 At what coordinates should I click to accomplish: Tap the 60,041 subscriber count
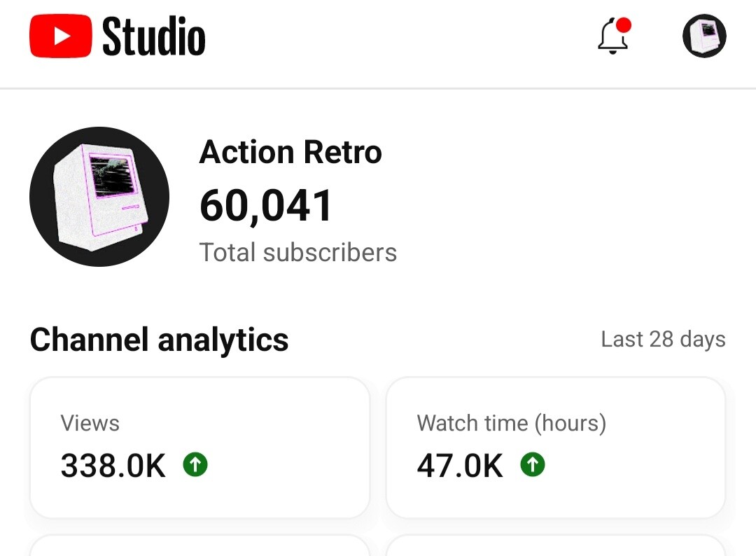click(x=266, y=206)
